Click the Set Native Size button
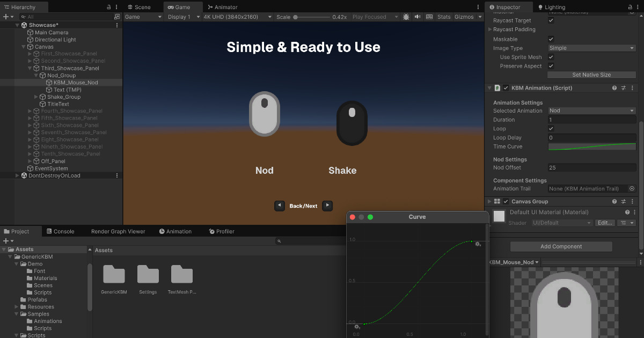 pyautogui.click(x=591, y=75)
